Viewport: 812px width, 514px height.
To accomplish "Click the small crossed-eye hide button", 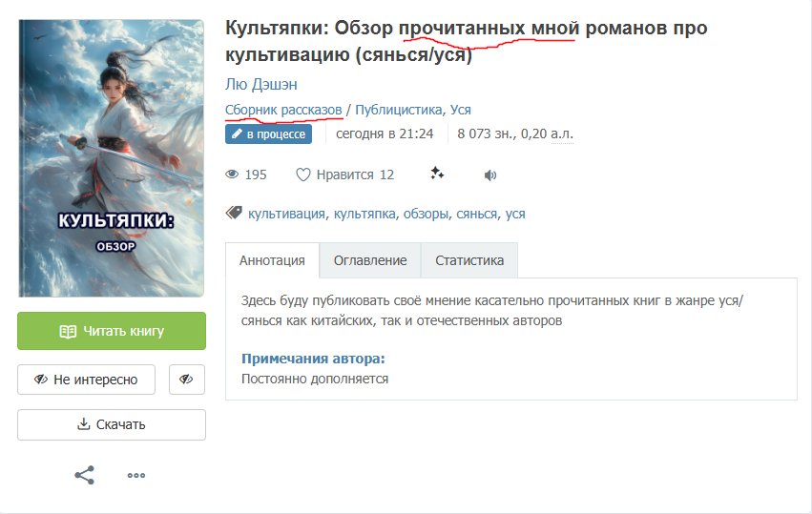I will (x=187, y=380).
